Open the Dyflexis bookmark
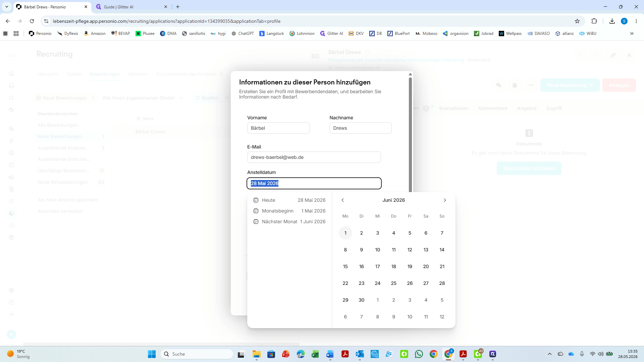This screenshot has width=644, height=362. tap(67, 34)
